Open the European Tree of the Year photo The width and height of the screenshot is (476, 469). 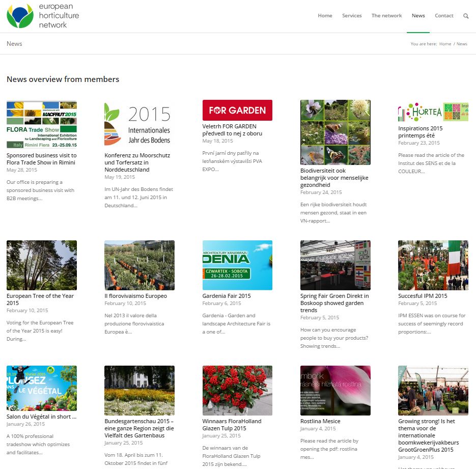42,265
